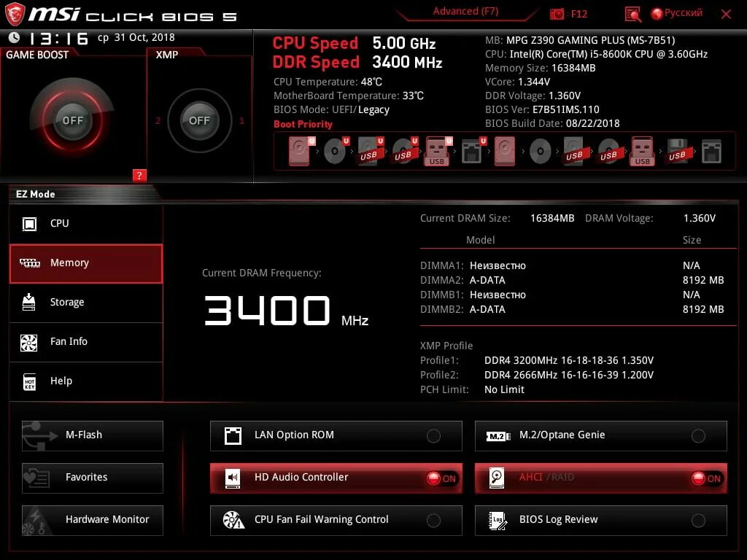Select the legacy optical disc boot device

point(540,152)
